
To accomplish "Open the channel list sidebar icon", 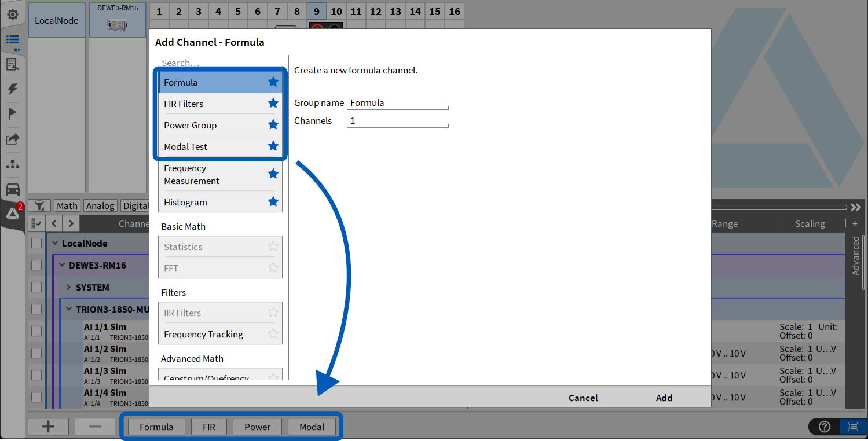I will click(x=13, y=39).
